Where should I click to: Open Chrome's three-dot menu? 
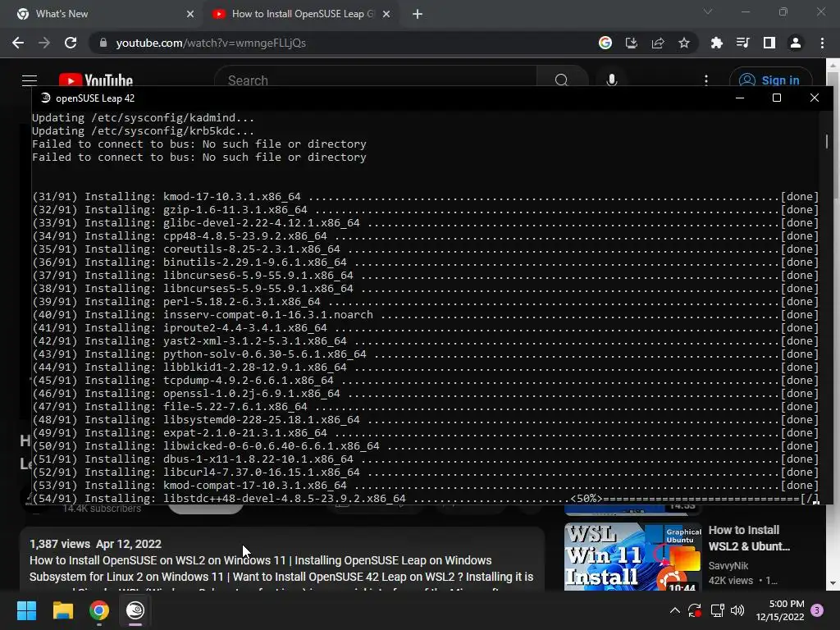[822, 43]
